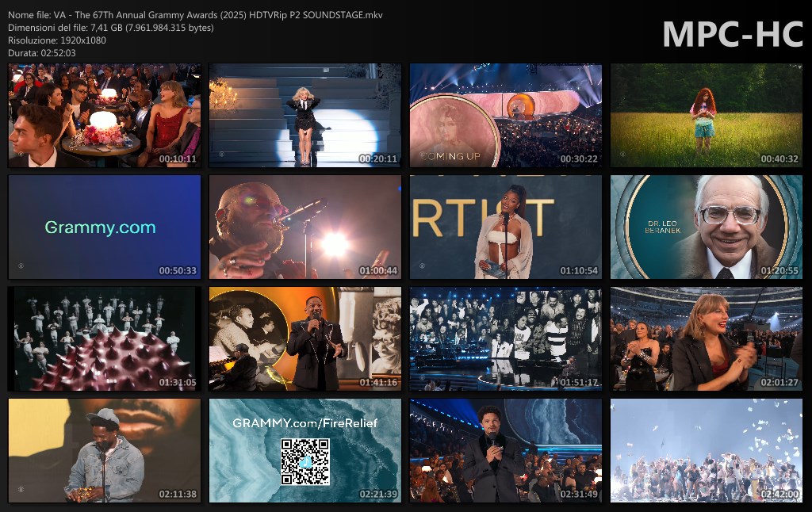Click the Risoluzione 1920x1080 text

click(x=57, y=40)
